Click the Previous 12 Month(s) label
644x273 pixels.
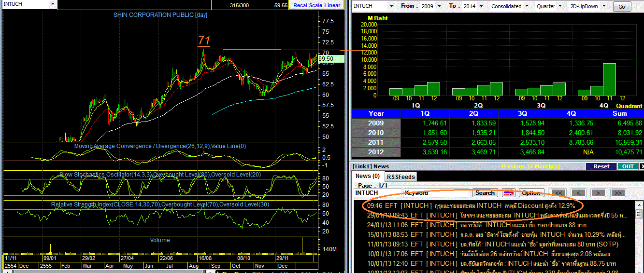pyautogui.click(x=530, y=166)
